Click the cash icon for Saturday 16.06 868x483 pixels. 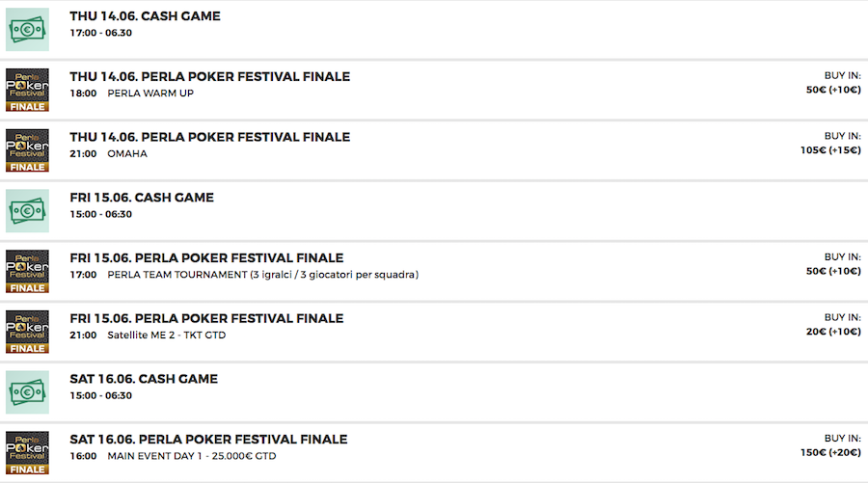point(27,392)
